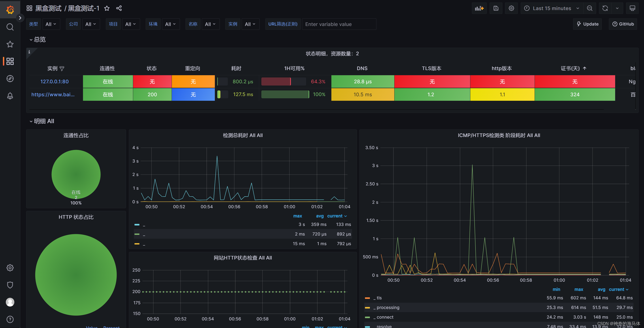Sort table by DNS column header
This screenshot has width=644, height=328.
click(x=362, y=68)
